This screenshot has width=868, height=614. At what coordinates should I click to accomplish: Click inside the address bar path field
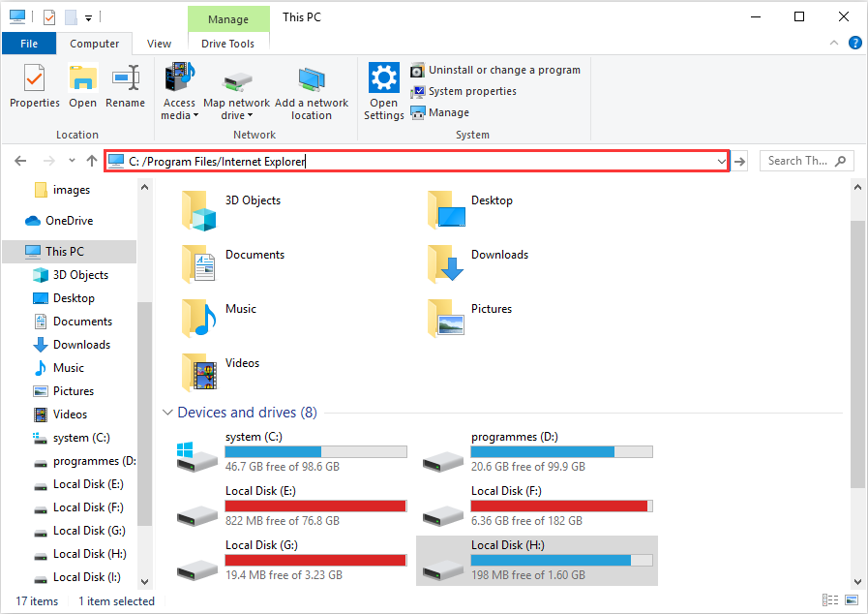(x=409, y=162)
